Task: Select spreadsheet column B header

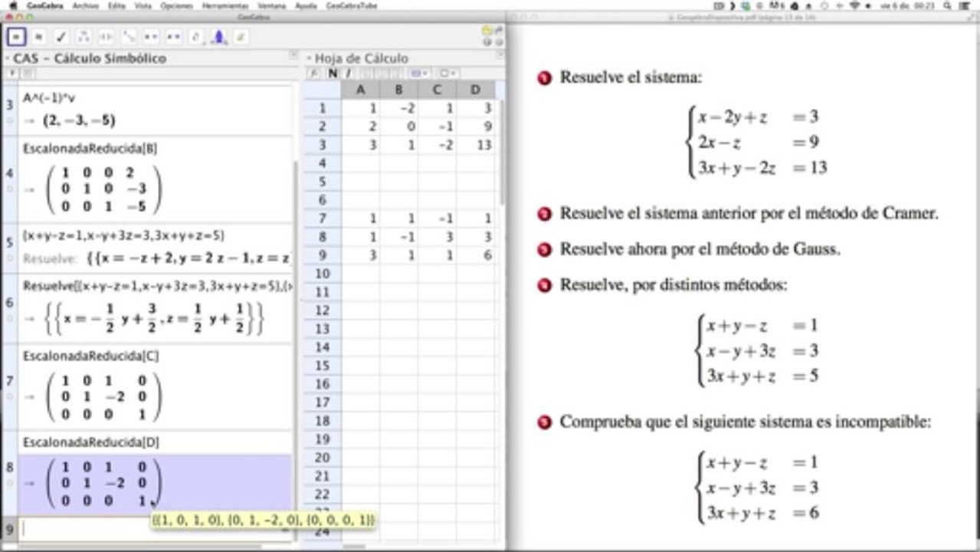Action: pos(399,90)
